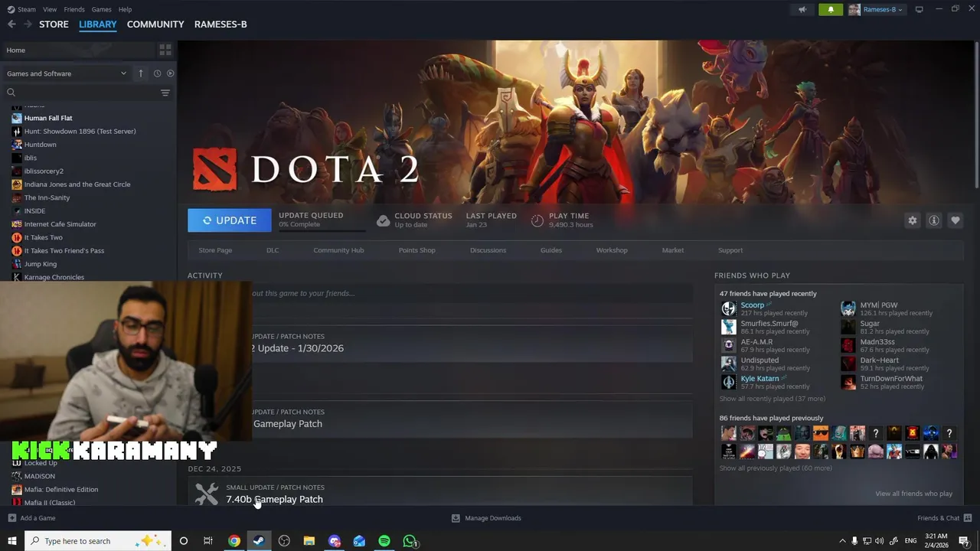Open Kyle Katarn's friend avatar
980x551 pixels.
pos(728,382)
